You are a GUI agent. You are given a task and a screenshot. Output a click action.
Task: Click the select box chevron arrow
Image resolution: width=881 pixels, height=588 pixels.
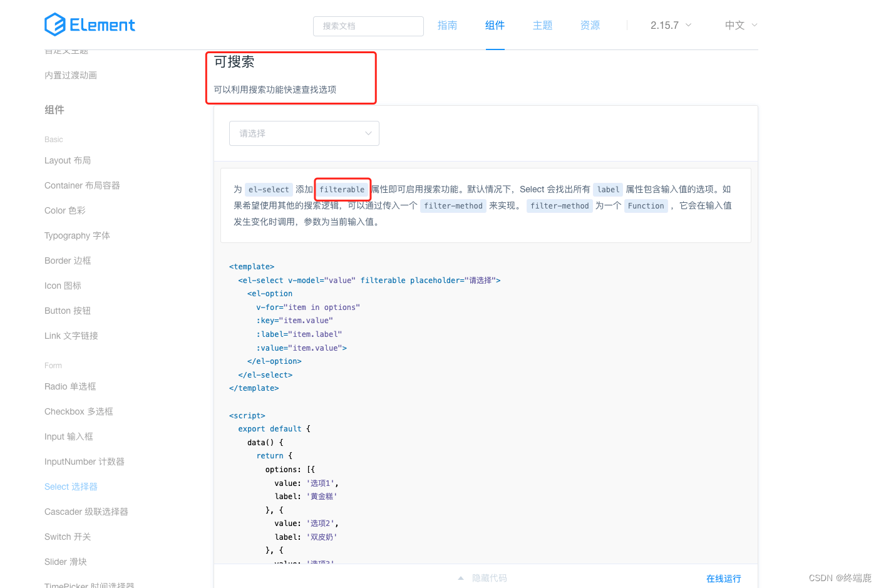click(x=368, y=133)
